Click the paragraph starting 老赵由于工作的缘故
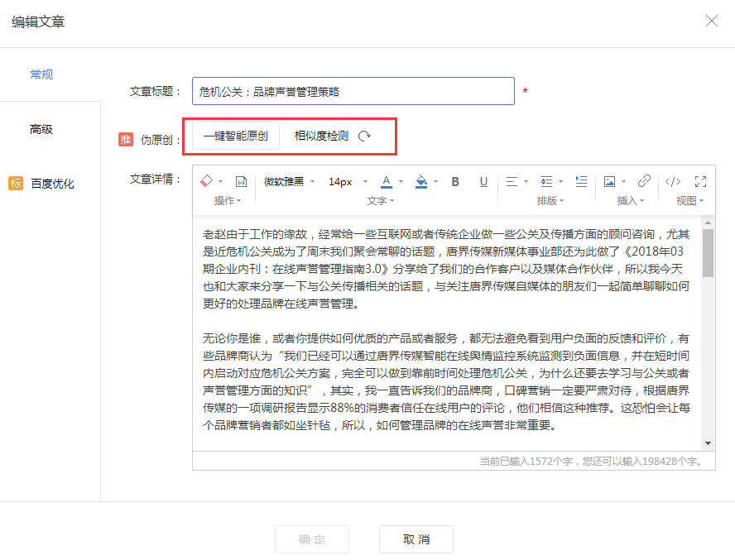 point(446,269)
